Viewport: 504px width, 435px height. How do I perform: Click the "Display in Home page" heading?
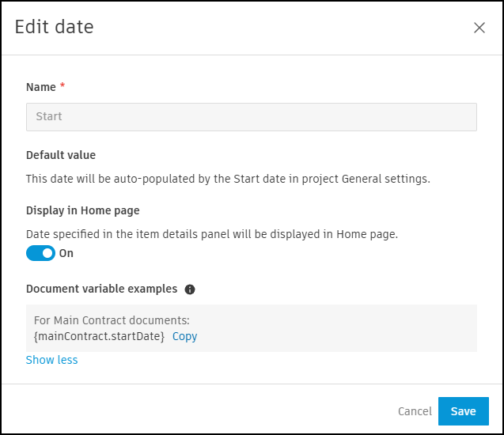(82, 210)
